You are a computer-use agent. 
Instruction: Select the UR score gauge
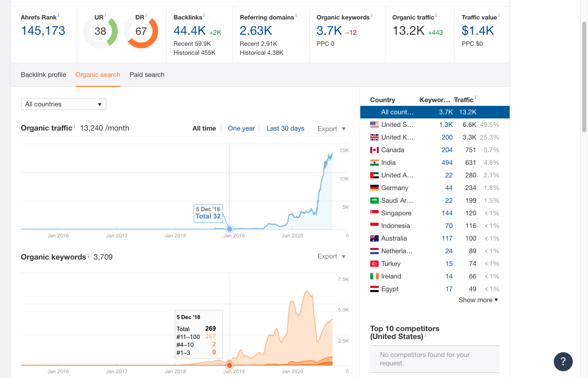pos(100,32)
